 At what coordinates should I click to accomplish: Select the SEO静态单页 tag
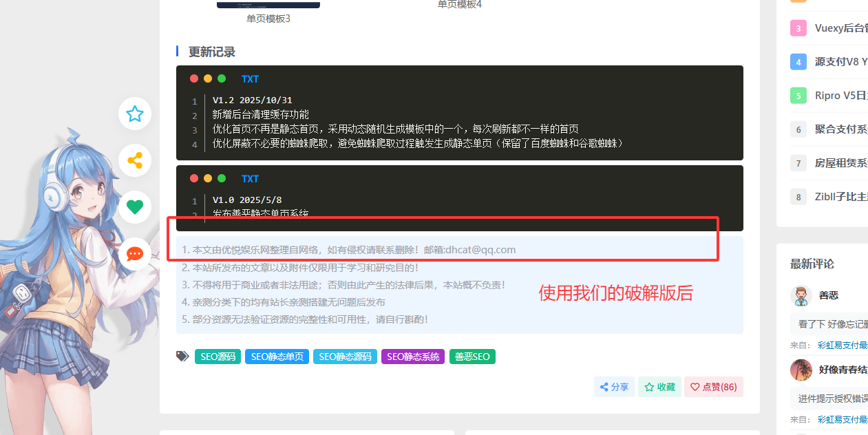point(277,357)
